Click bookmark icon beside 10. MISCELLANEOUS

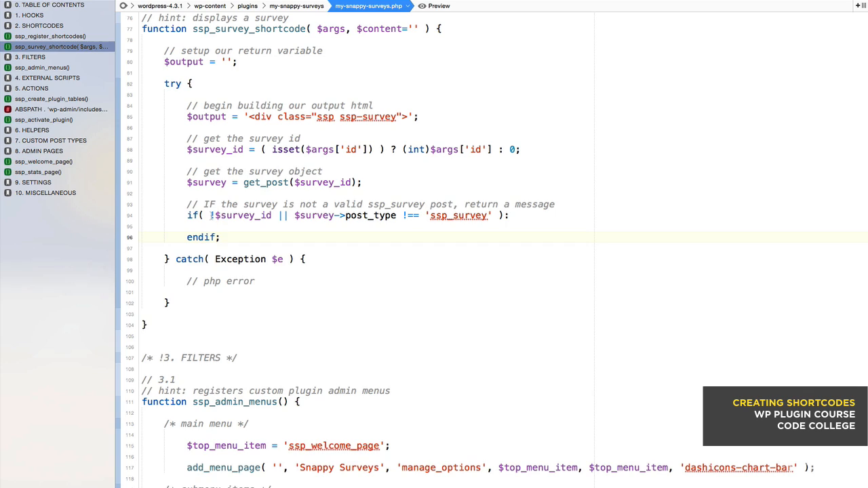pyautogui.click(x=8, y=192)
